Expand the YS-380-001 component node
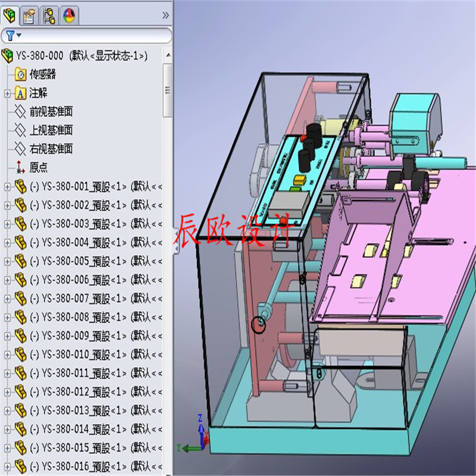The height and width of the screenshot is (476, 476). click(x=7, y=187)
